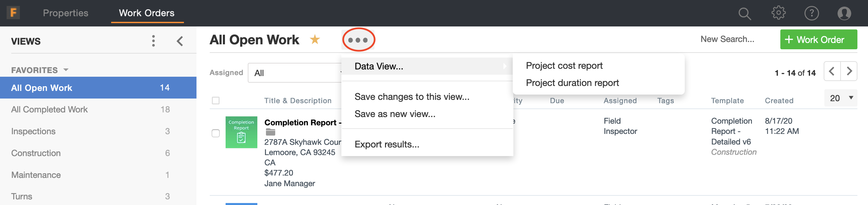The width and height of the screenshot is (868, 205).
Task: Open the search magnifier icon
Action: point(744,14)
